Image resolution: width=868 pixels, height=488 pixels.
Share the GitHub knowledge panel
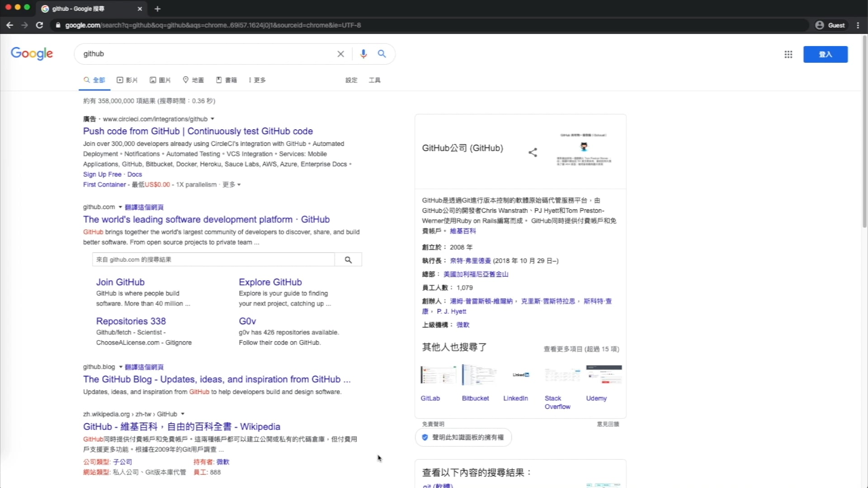pyautogui.click(x=533, y=152)
